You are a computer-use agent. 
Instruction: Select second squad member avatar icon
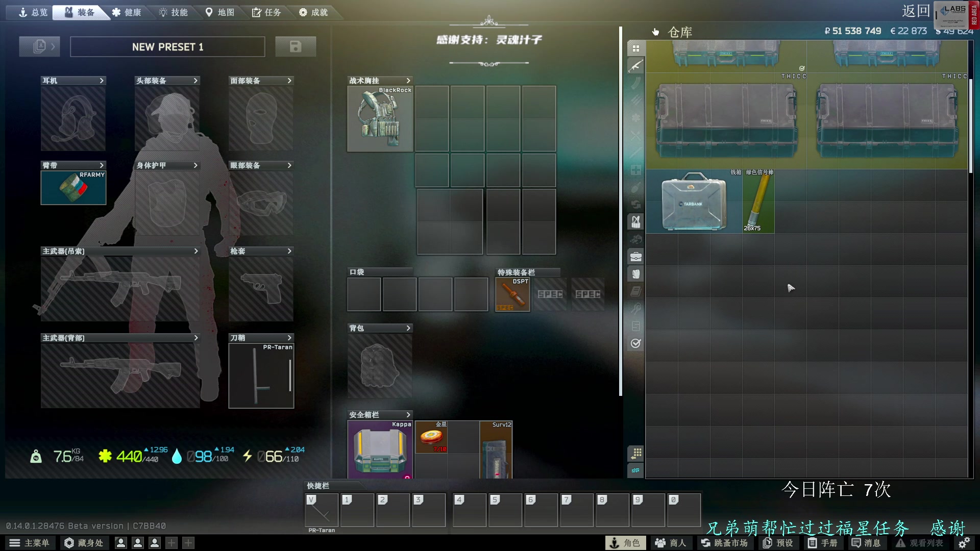138,543
